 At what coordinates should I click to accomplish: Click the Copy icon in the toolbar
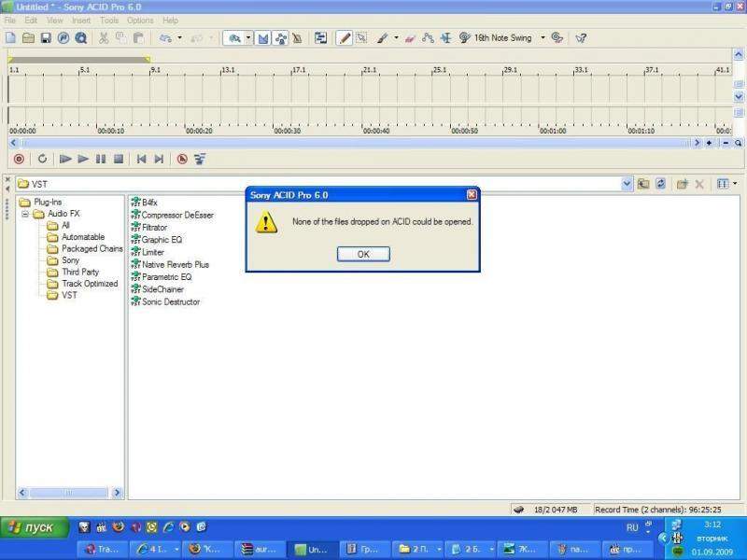(x=121, y=38)
